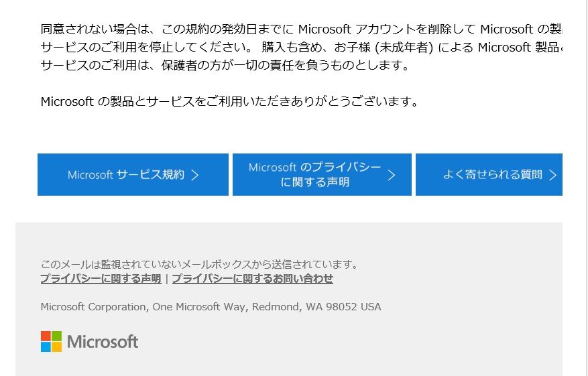Click the Microsoft Corporation Redmond address text
This screenshot has width=588, height=376.
(x=211, y=307)
